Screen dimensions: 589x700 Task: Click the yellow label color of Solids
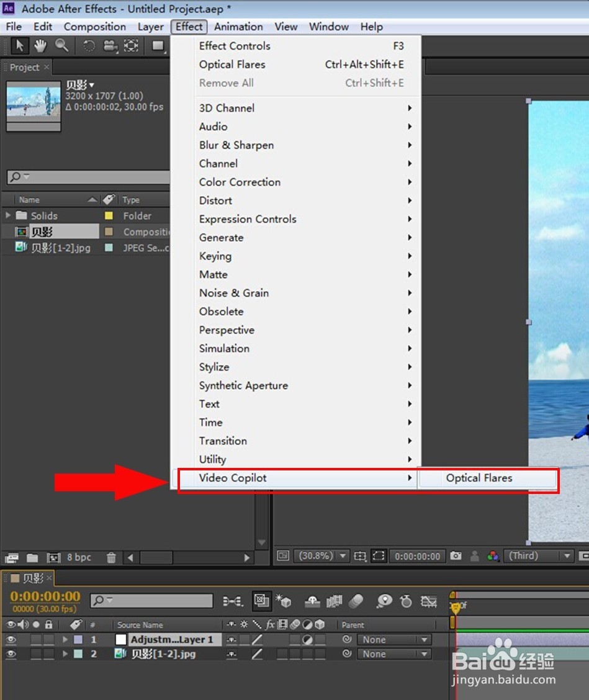[x=109, y=215]
